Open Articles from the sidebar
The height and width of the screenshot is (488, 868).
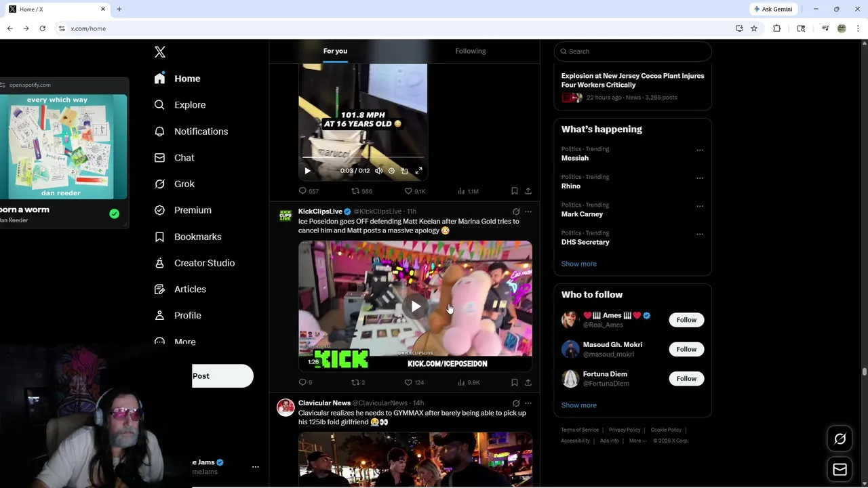click(x=180, y=289)
